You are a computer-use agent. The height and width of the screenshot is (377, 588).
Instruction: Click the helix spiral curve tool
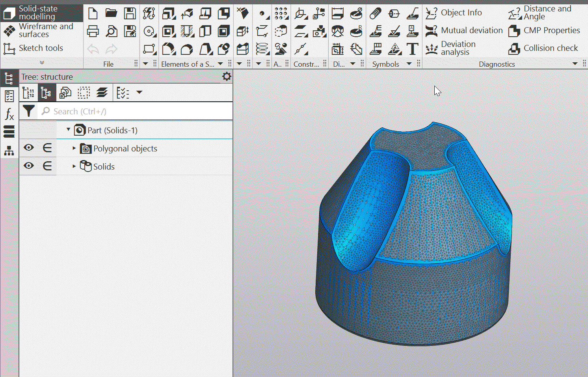click(x=262, y=49)
